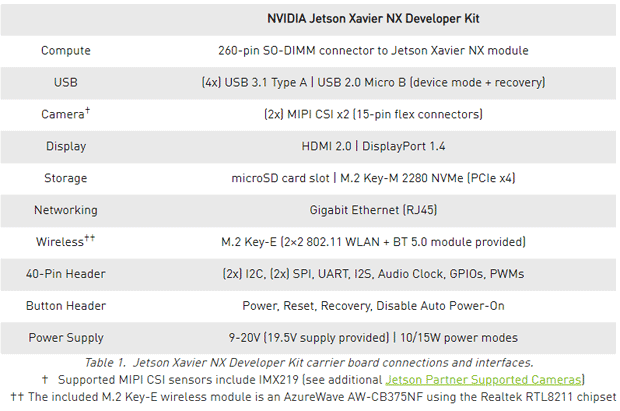Select the HDMI 2.0 DisplayPort 1.4 cell
This screenshot has height=411, width=620.
point(373,146)
